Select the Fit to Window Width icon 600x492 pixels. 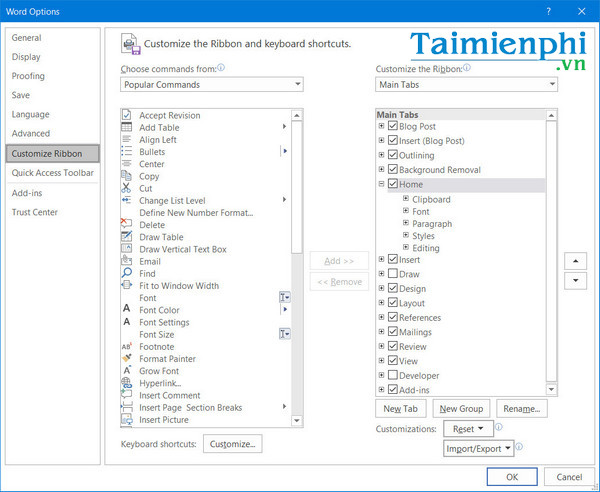(127, 285)
